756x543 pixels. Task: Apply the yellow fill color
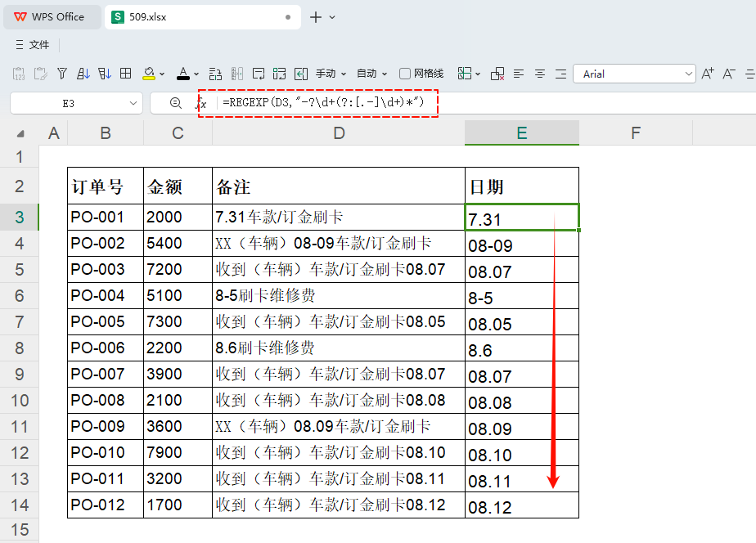tap(149, 74)
